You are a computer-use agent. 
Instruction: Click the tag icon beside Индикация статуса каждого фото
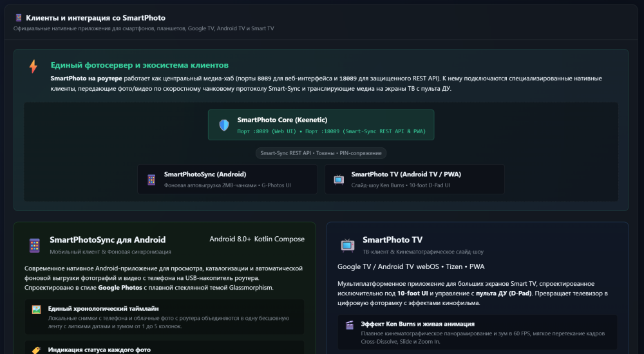pos(37,350)
